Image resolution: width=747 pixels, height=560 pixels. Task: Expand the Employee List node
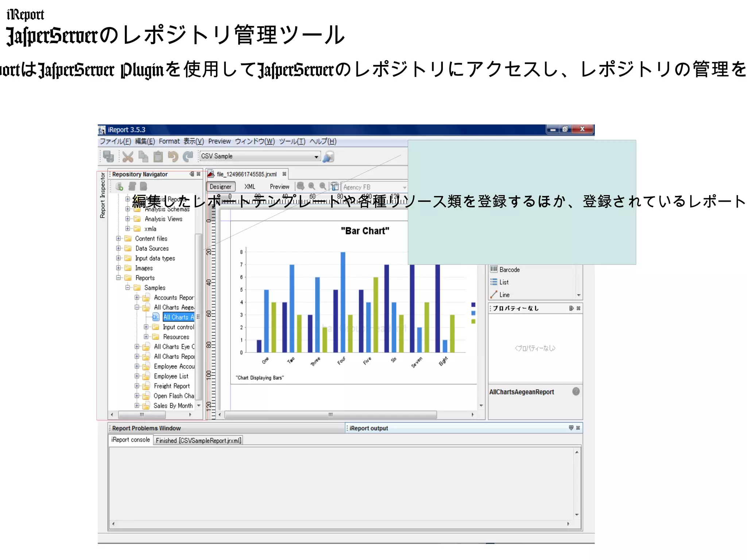click(137, 376)
